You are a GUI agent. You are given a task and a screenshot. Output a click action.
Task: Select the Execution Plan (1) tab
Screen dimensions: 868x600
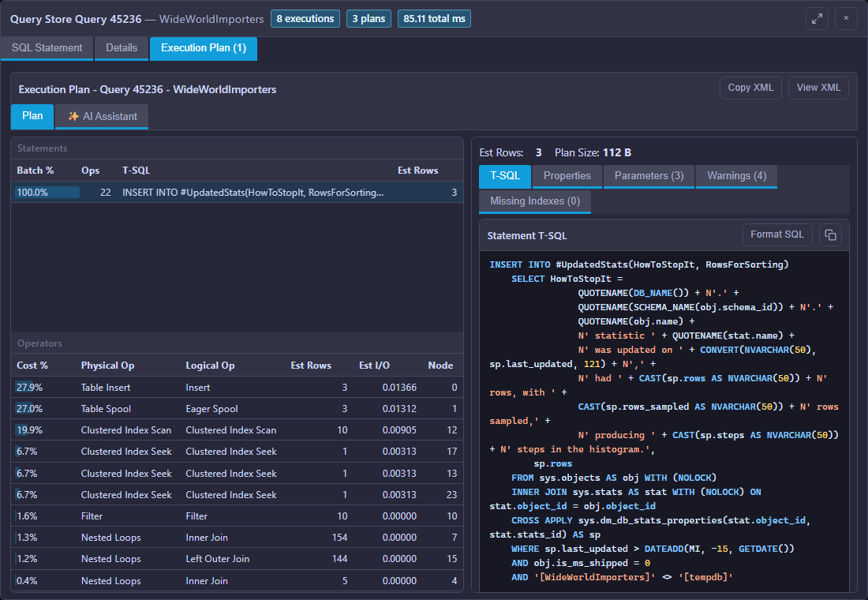203,48
